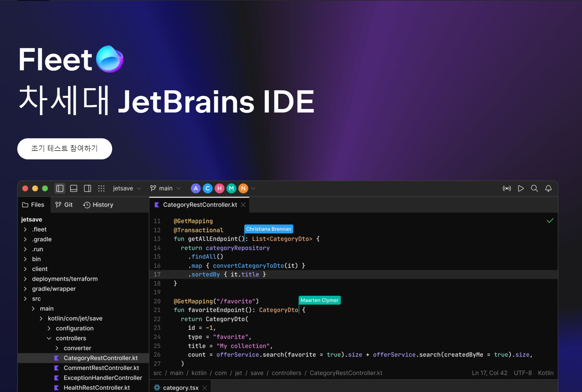Image resolution: width=582 pixels, height=392 pixels.
Task: Expand the .run folder
Action: coord(25,249)
